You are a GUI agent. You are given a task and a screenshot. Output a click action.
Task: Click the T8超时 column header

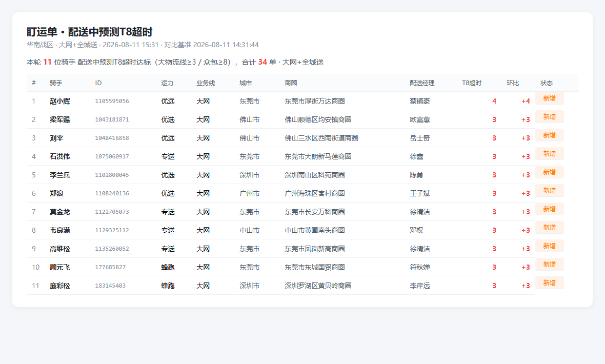[472, 83]
